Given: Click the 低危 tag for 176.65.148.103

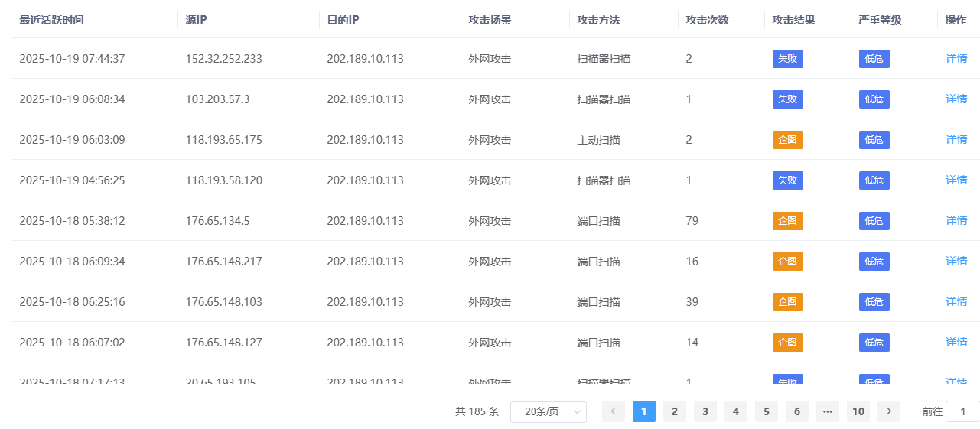Looking at the screenshot, I should 874,302.
